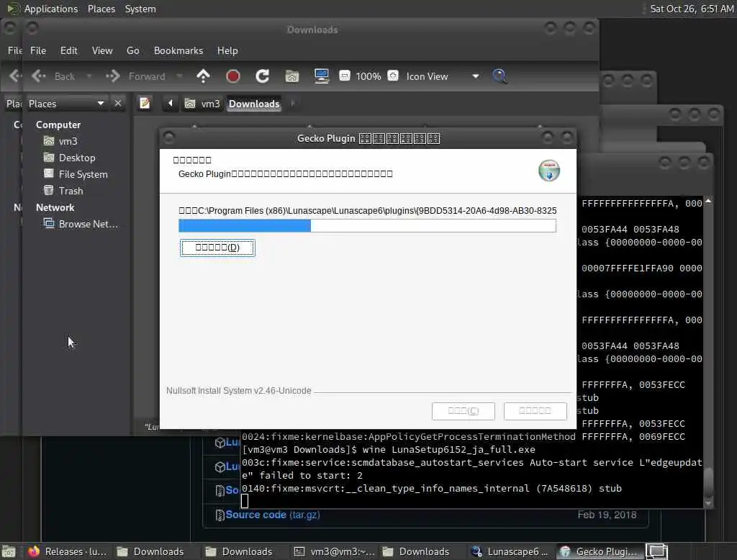Open Forward history dropdown arrow
The width and height of the screenshot is (737, 560).
[179, 76]
